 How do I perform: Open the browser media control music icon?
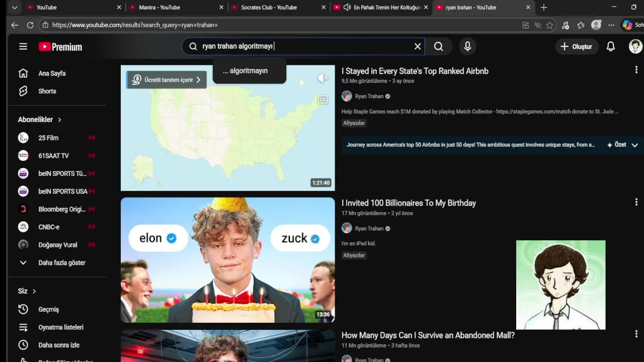[566, 25]
